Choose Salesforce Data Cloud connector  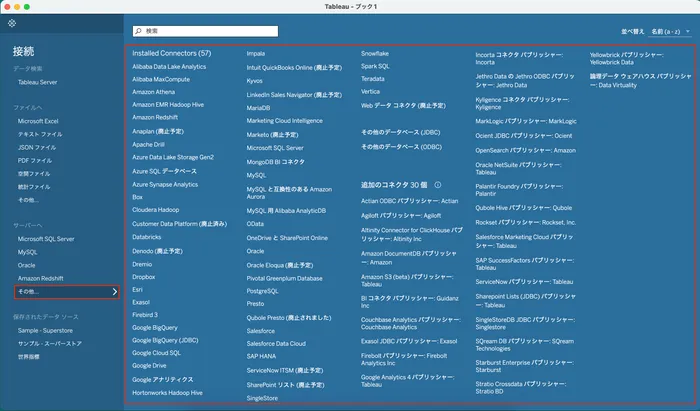click(x=276, y=344)
